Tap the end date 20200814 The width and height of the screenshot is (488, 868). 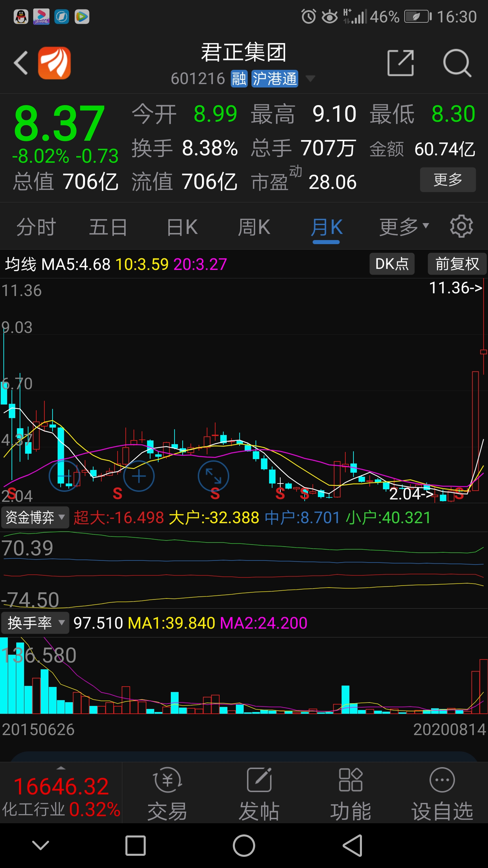(x=449, y=730)
